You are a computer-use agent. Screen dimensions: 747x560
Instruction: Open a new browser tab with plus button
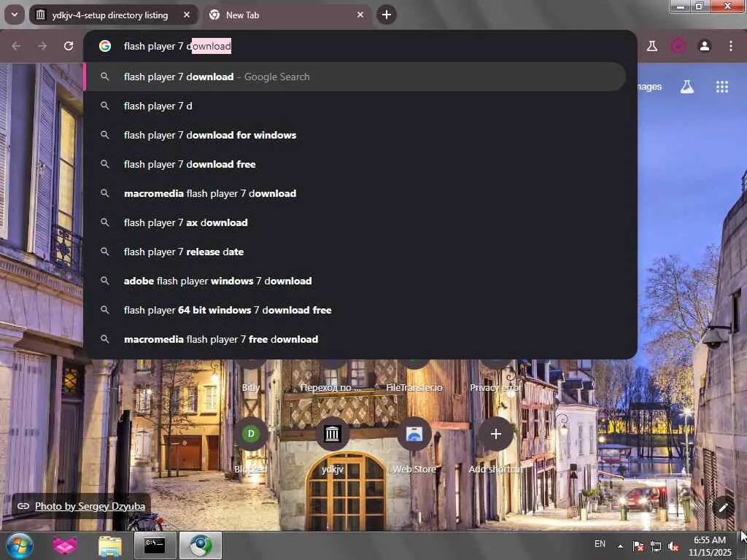pyautogui.click(x=387, y=15)
